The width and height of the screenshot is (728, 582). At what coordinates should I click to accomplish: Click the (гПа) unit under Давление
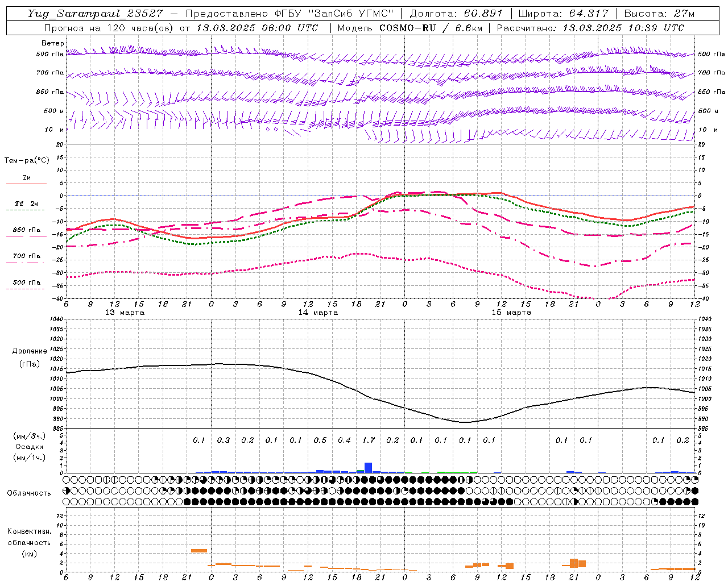(30, 364)
